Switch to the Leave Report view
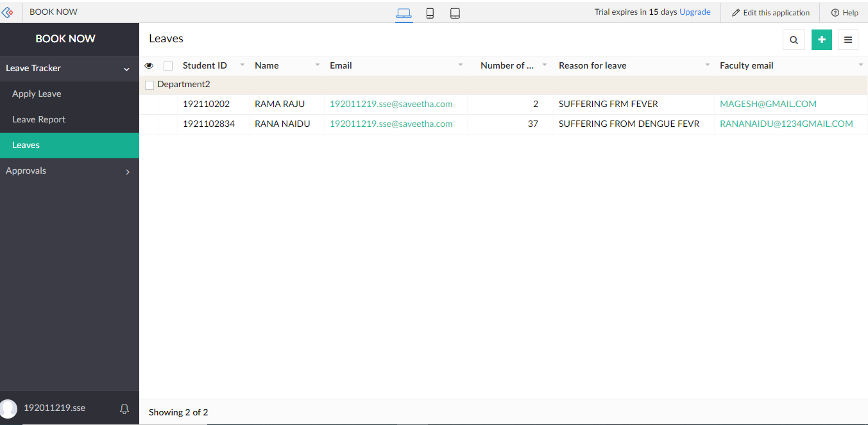The image size is (868, 425). [38, 119]
